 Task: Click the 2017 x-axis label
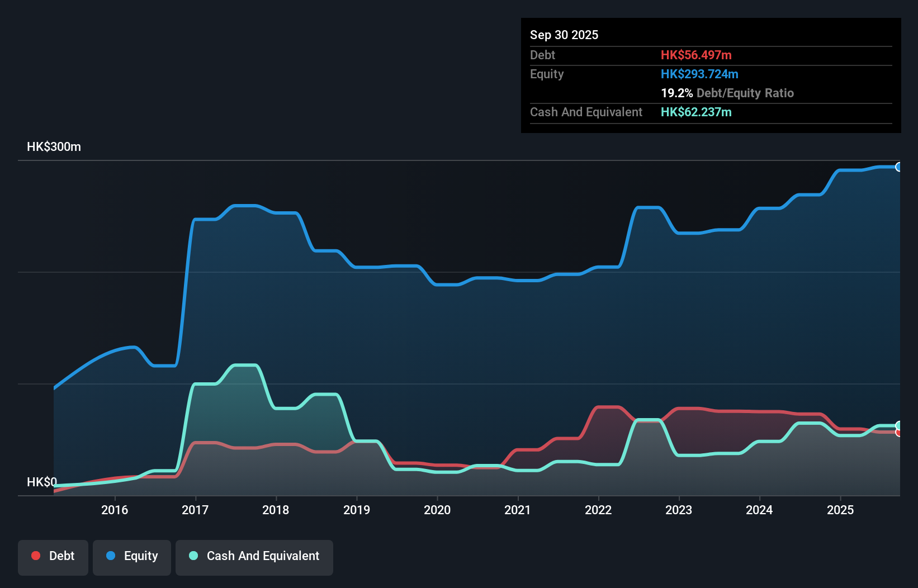[195, 510]
